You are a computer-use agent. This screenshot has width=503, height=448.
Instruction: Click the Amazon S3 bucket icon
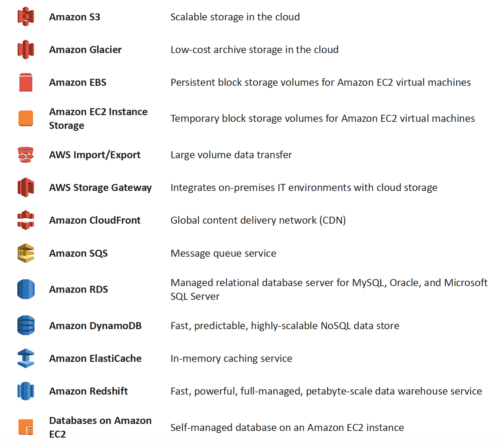tap(26, 16)
